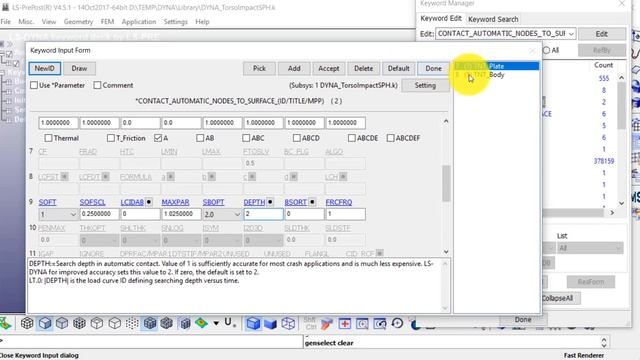This screenshot has height=360, width=640.
Task: Open the FEM menu
Action: [107, 22]
